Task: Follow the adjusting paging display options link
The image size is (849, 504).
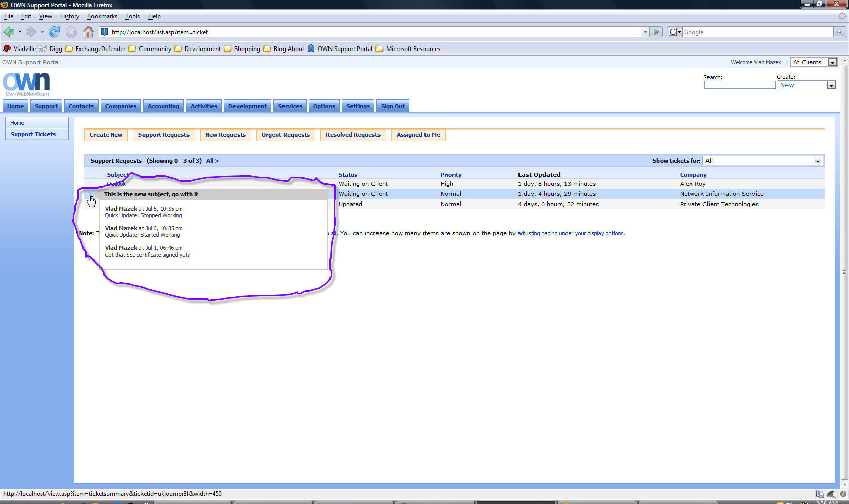Action: 571,233
